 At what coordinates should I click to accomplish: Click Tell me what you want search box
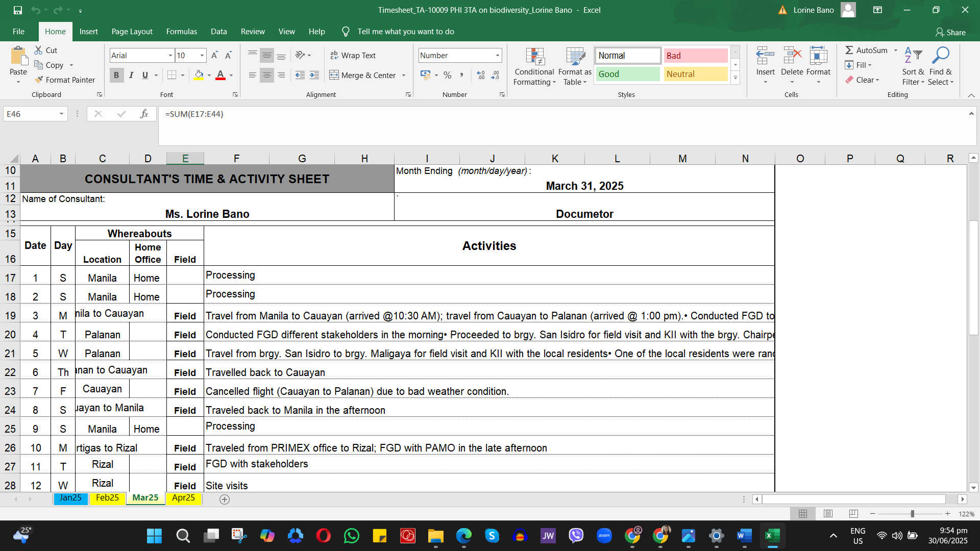(x=406, y=31)
